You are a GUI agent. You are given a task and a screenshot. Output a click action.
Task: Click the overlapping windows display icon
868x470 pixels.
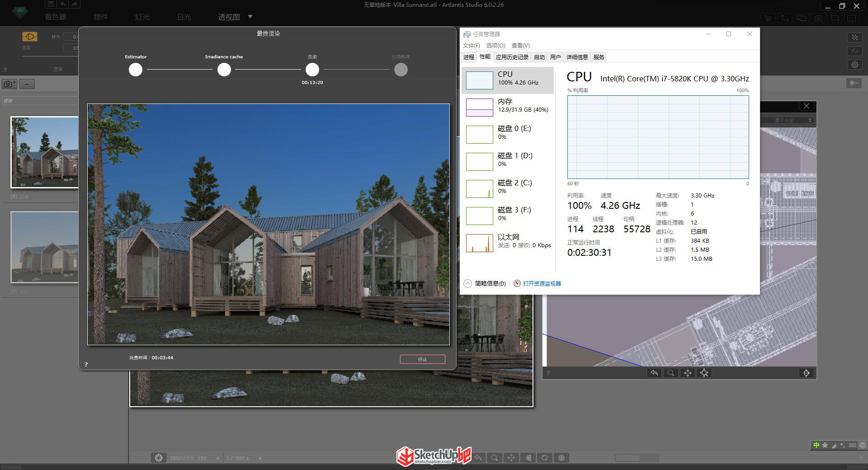pos(801,18)
